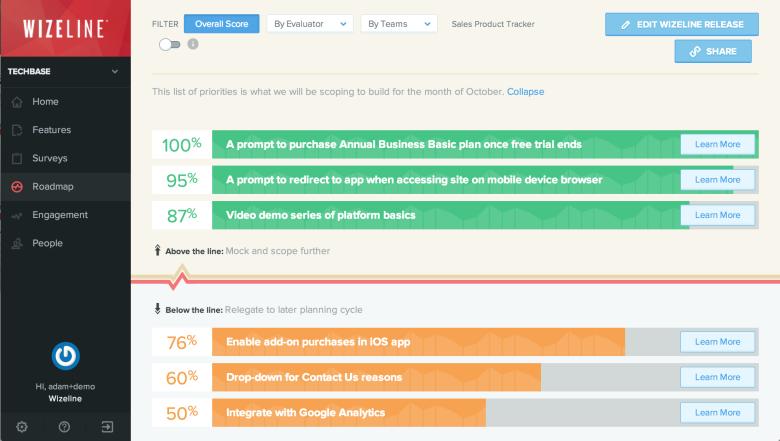Open the settings gear in sidebar footer
780x441 pixels.
pos(22,427)
